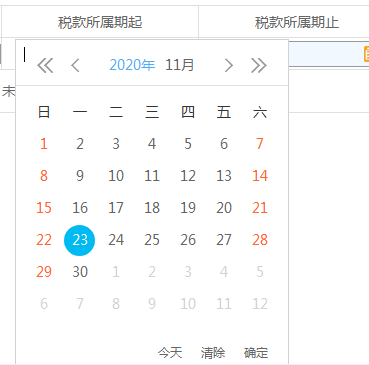This screenshot has height=365, width=369.
Task: Confirm the date with 确定
Action: click(x=256, y=353)
